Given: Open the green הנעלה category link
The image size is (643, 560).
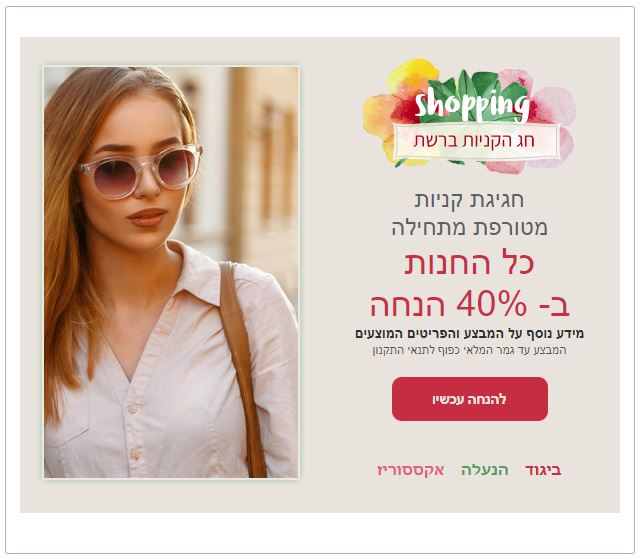Looking at the screenshot, I should pos(484,470).
